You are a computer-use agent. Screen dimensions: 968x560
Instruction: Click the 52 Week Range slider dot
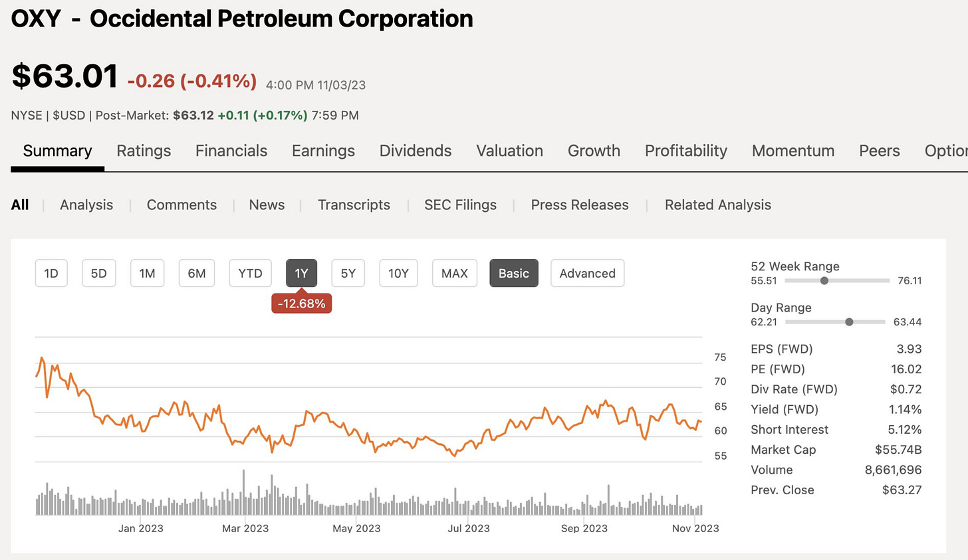[x=824, y=280]
